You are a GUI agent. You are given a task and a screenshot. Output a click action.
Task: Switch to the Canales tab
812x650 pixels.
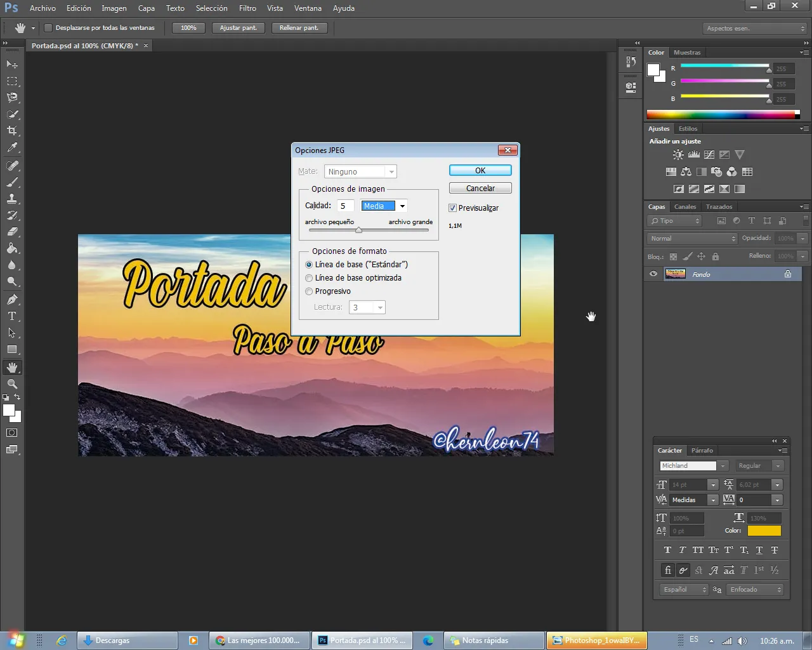[x=684, y=207]
